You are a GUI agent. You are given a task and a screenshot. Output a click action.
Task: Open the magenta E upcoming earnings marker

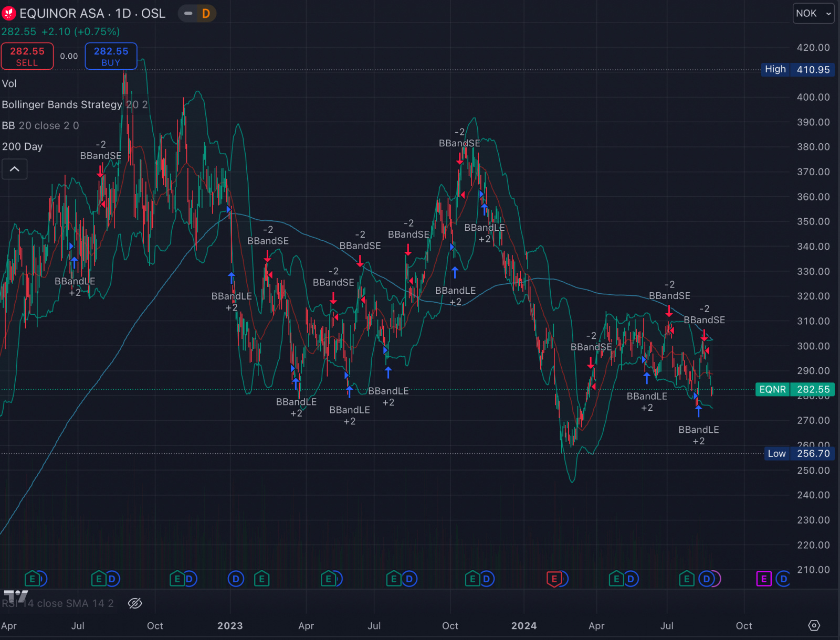(x=763, y=579)
